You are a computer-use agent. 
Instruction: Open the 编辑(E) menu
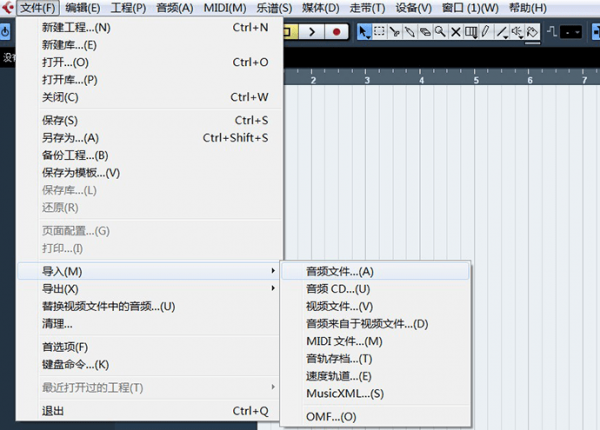point(83,8)
